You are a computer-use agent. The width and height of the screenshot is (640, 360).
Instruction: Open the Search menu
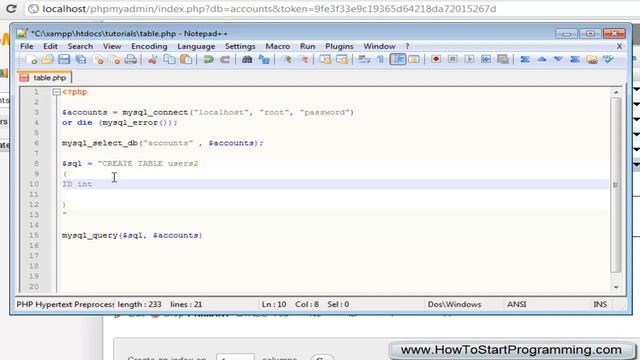tap(80, 46)
